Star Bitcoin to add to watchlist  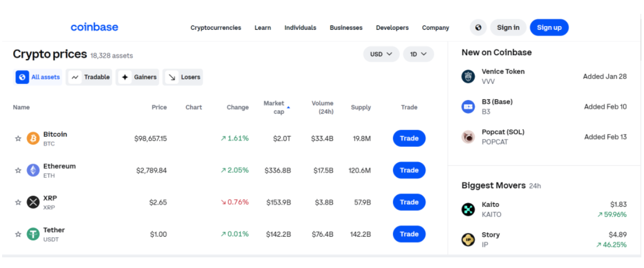tap(18, 138)
